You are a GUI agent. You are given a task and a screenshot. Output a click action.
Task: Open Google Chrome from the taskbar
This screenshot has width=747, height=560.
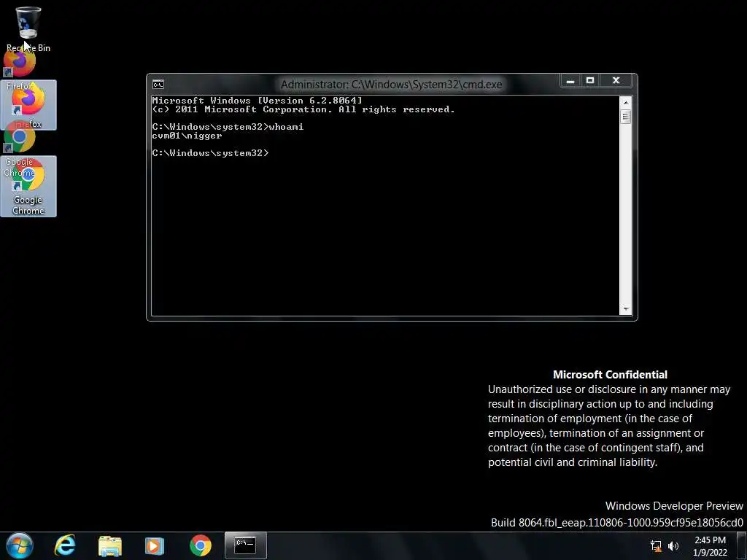click(201, 545)
